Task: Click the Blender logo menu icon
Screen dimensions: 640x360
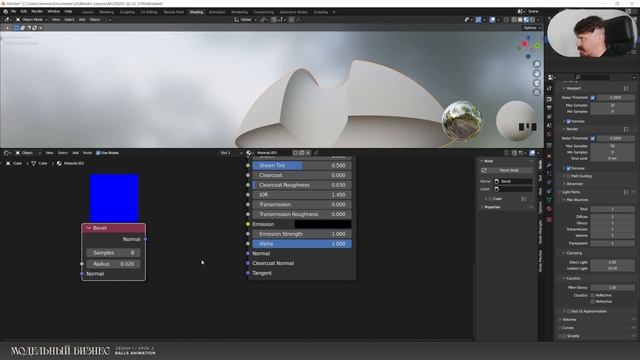Action: 6,11
